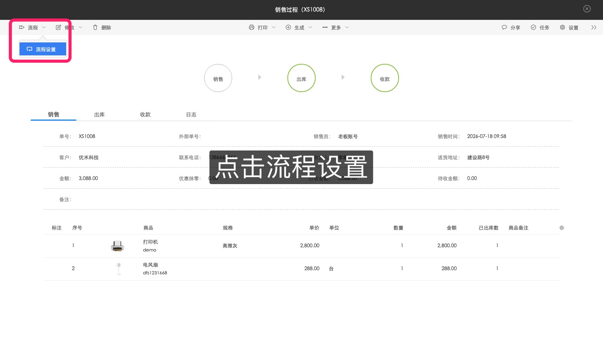The image size is (603, 364).
Task: Click the 任务 button label
Action: point(544,28)
